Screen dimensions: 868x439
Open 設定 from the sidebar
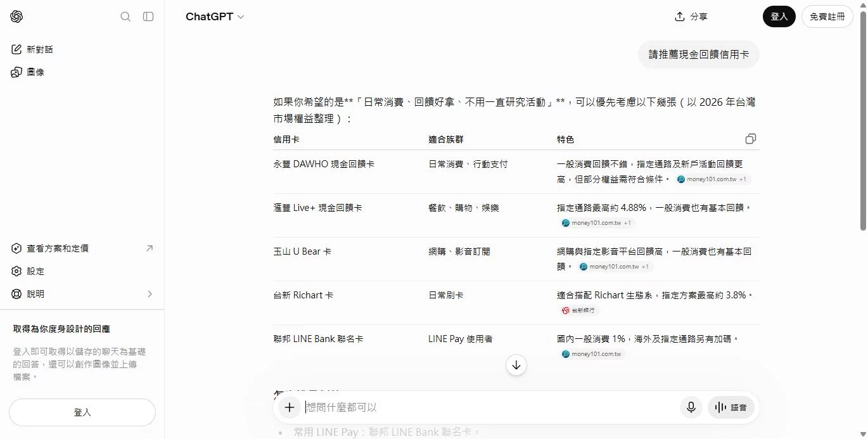pyautogui.click(x=82, y=271)
